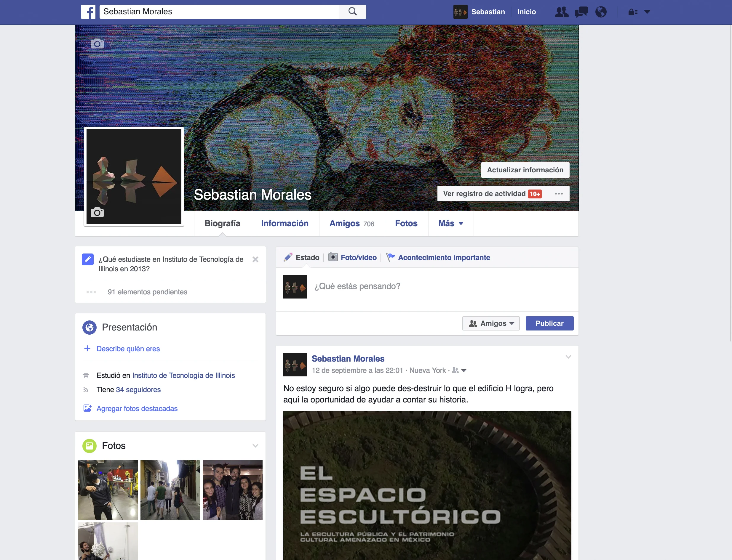Click the Presentación globe icon
732x560 pixels.
coord(89,327)
